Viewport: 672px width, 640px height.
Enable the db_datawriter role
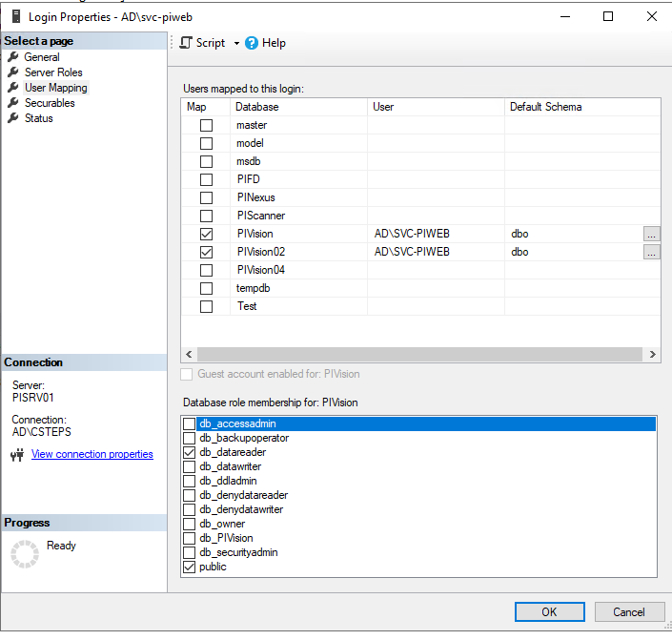click(189, 466)
